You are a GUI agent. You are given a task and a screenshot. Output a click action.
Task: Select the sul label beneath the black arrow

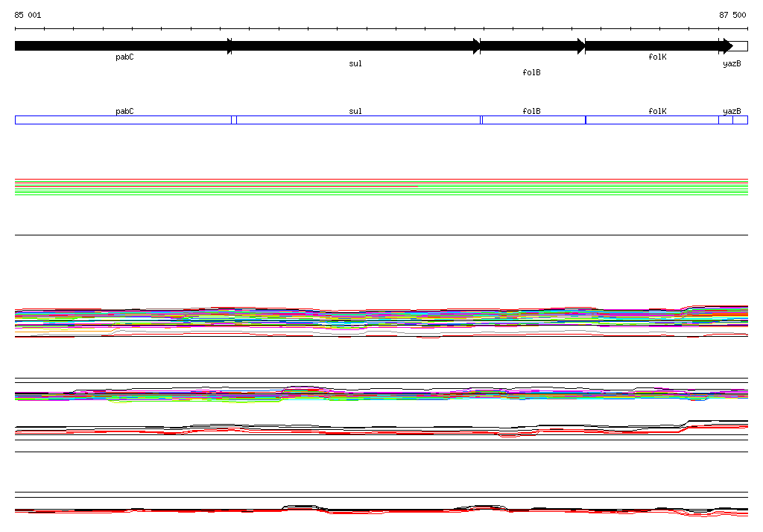click(x=355, y=63)
